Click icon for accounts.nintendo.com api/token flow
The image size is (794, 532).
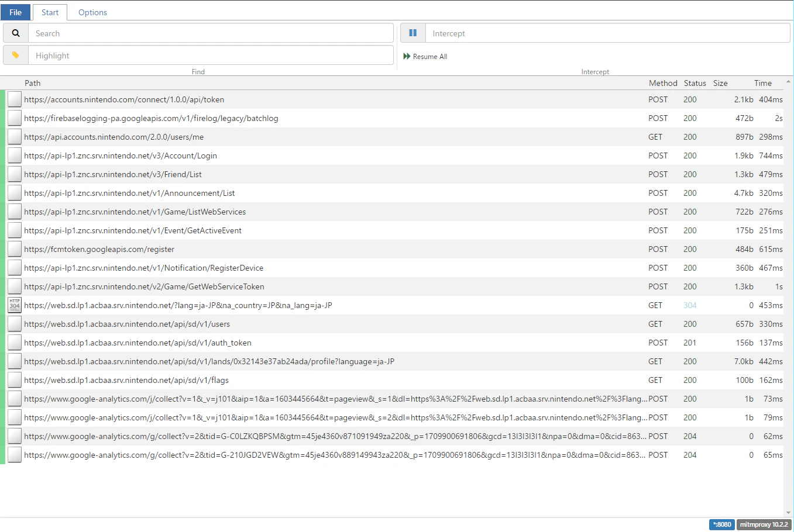(15, 99)
